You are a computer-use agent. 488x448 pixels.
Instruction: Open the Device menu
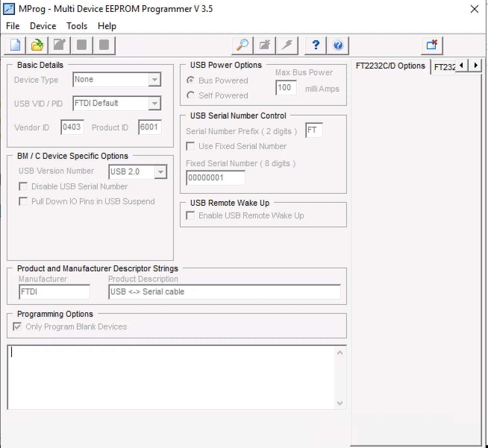click(x=43, y=26)
